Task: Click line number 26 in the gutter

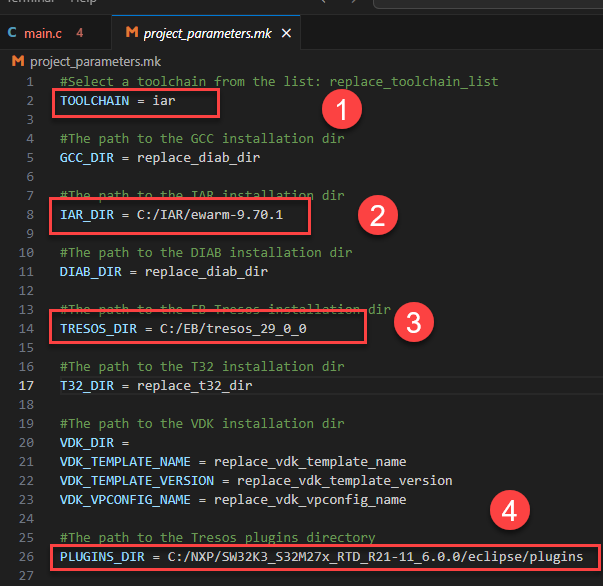Action: tap(26, 557)
